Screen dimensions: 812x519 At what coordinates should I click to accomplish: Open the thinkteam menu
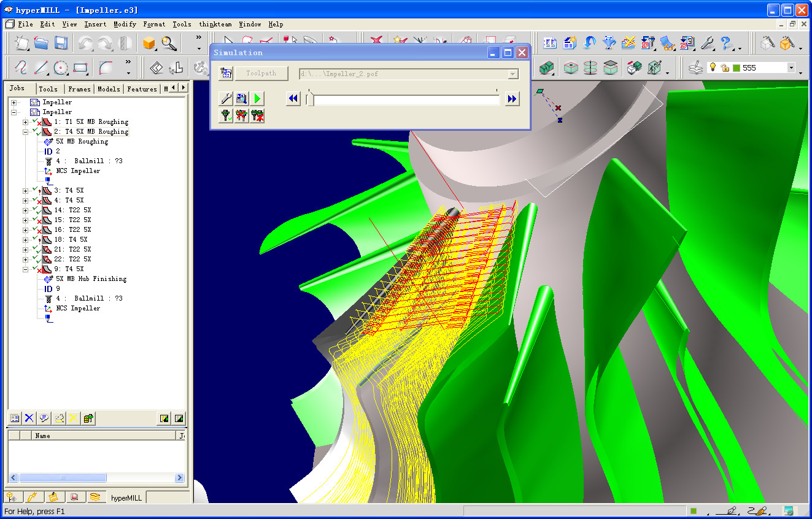point(215,25)
